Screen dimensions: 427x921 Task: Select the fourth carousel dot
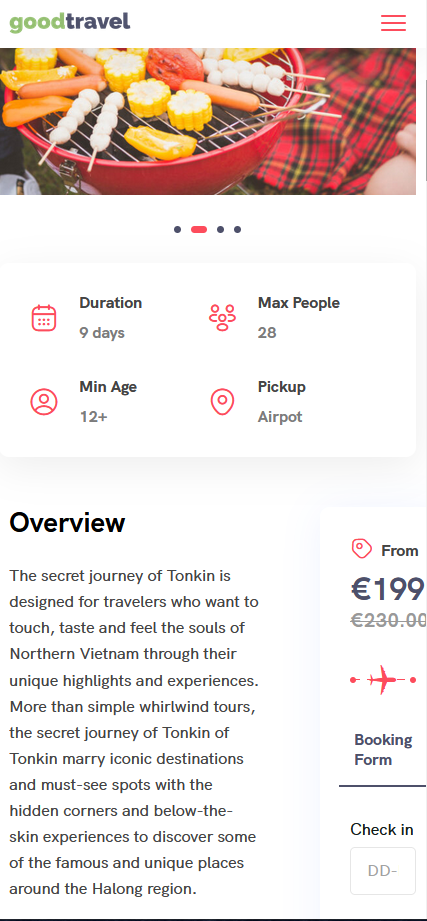pyautogui.click(x=237, y=230)
